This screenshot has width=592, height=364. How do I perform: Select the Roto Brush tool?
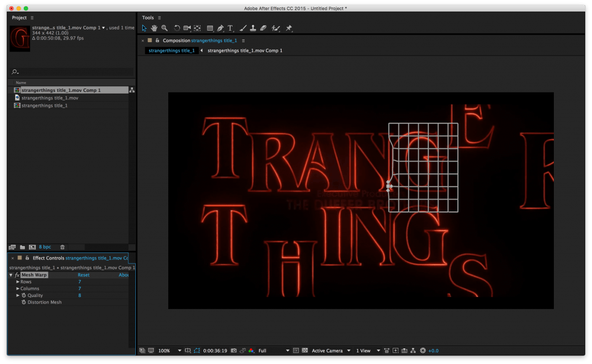[276, 28]
